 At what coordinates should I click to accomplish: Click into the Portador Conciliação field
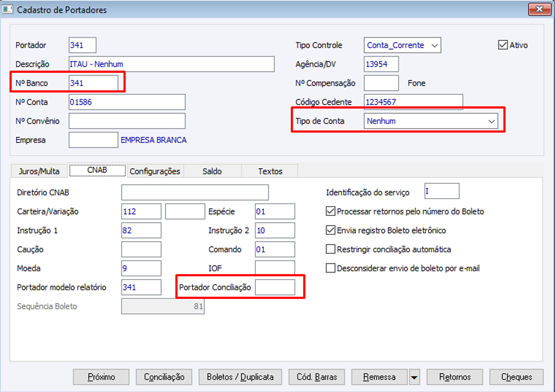pyautogui.click(x=275, y=287)
